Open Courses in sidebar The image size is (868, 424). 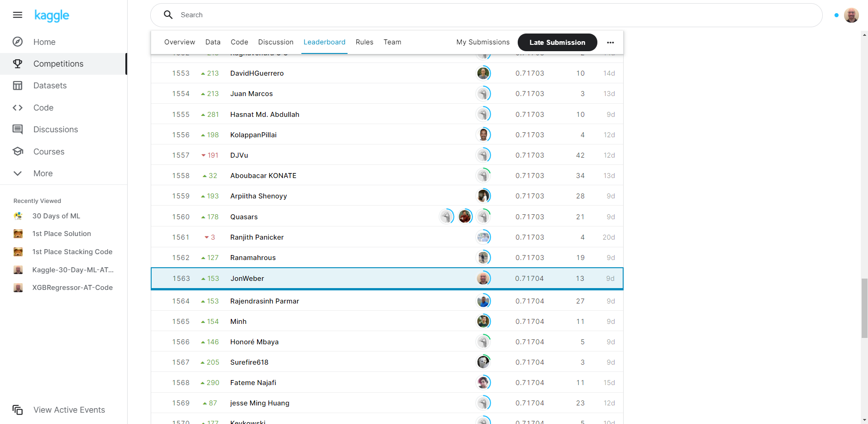point(49,152)
